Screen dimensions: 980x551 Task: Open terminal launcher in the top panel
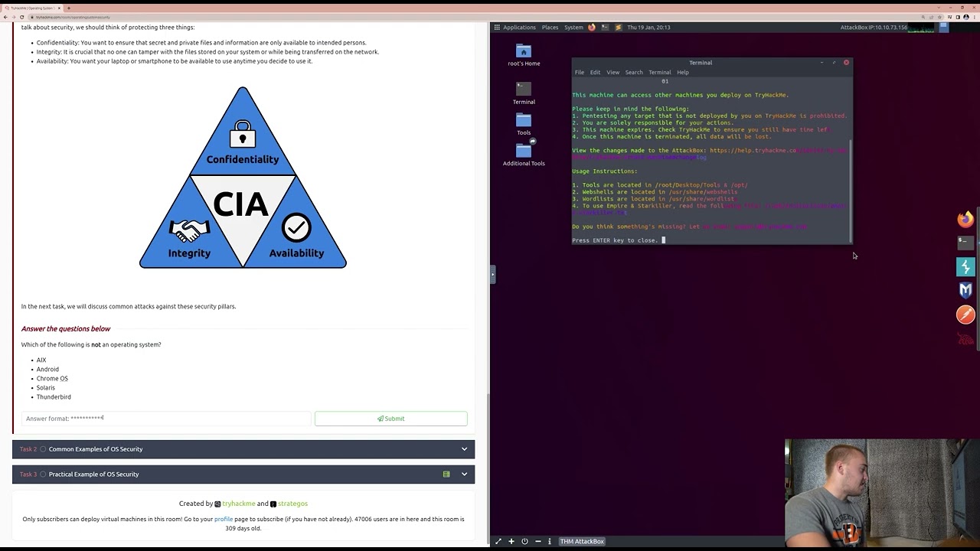point(605,27)
